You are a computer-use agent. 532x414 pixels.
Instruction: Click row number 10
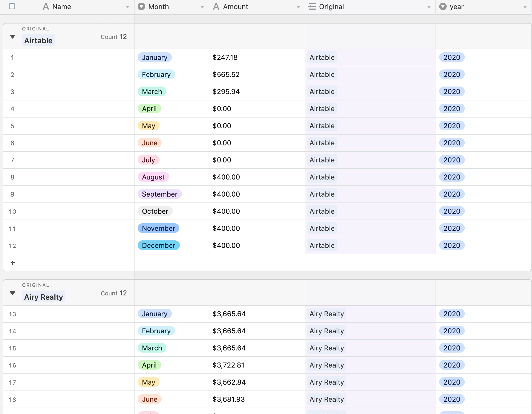13,212
